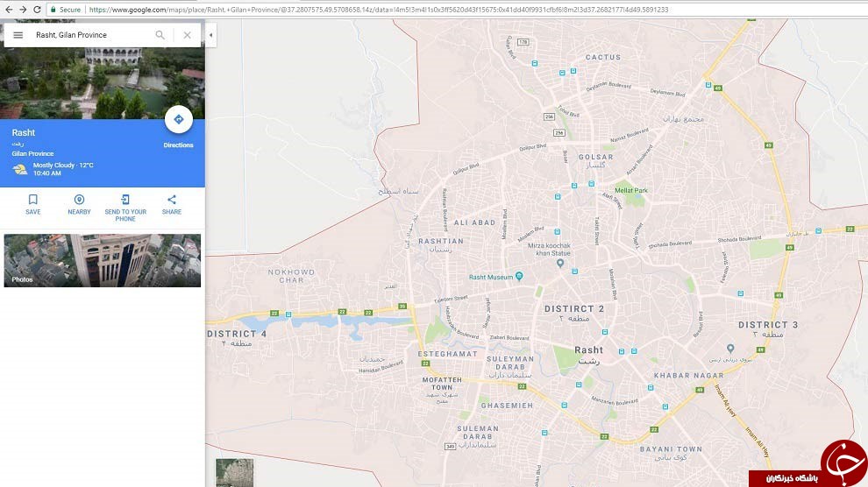The height and width of the screenshot is (487, 868).
Task: Click the Rasht city center label
Action: 588,349
